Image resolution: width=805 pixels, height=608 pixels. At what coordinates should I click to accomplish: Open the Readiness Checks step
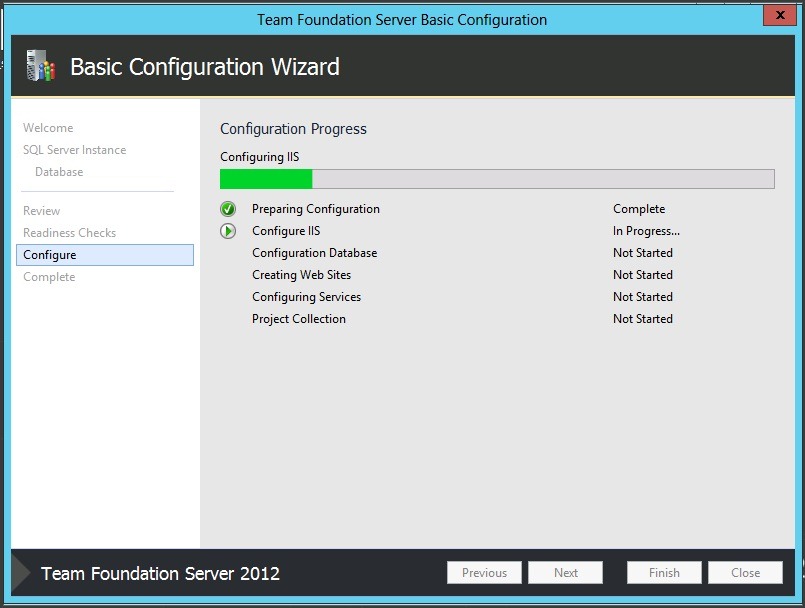click(x=69, y=233)
